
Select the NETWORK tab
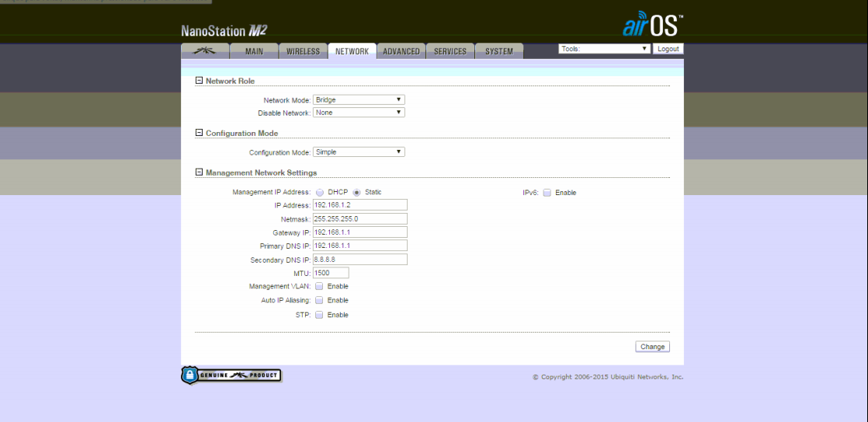352,51
